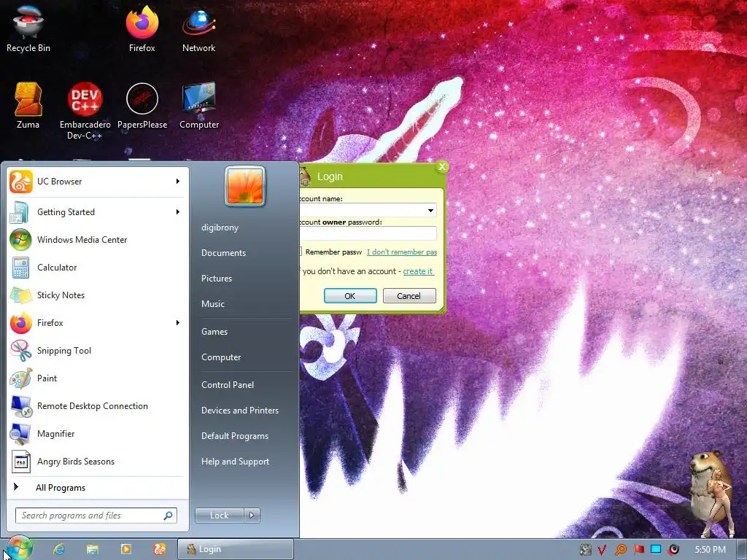Click the 5:50 PM clock
Image resolution: width=747 pixels, height=560 pixels.
point(710,550)
